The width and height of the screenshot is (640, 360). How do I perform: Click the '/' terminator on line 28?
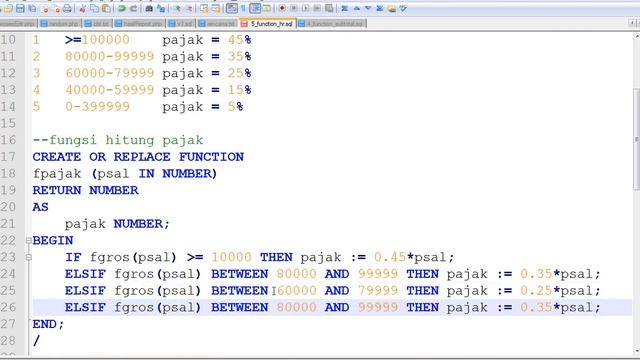coord(37,340)
